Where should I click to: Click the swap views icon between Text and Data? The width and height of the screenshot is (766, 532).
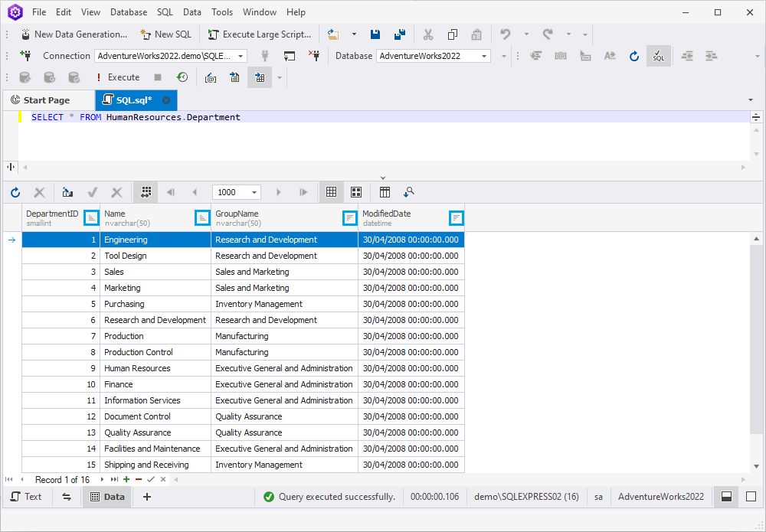pos(67,496)
